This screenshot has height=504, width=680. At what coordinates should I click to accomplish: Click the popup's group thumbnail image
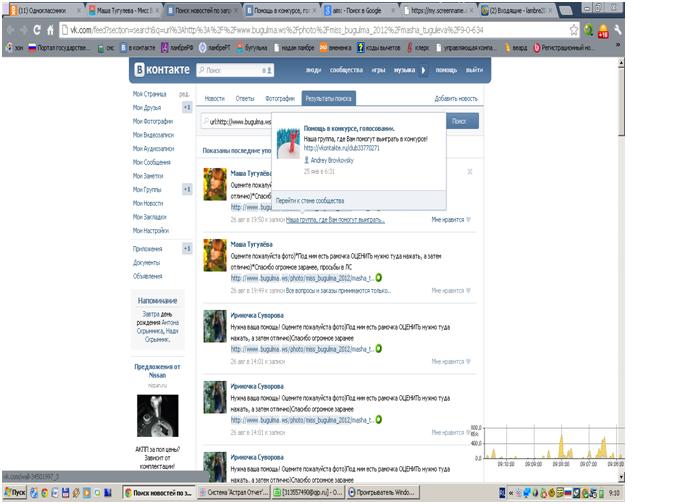point(288,143)
